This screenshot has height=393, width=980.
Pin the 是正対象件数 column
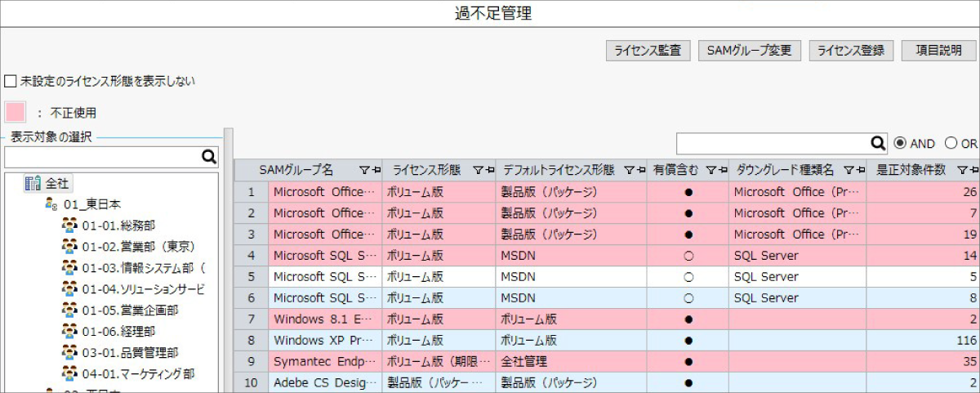point(974,171)
